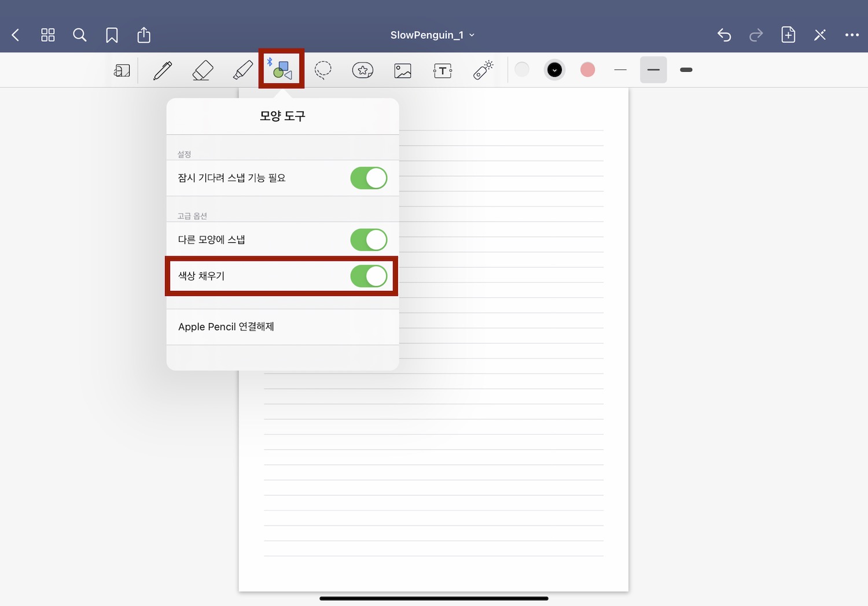This screenshot has width=868, height=606.
Task: Disable the 색상 채우기 toggle
Action: [369, 276]
